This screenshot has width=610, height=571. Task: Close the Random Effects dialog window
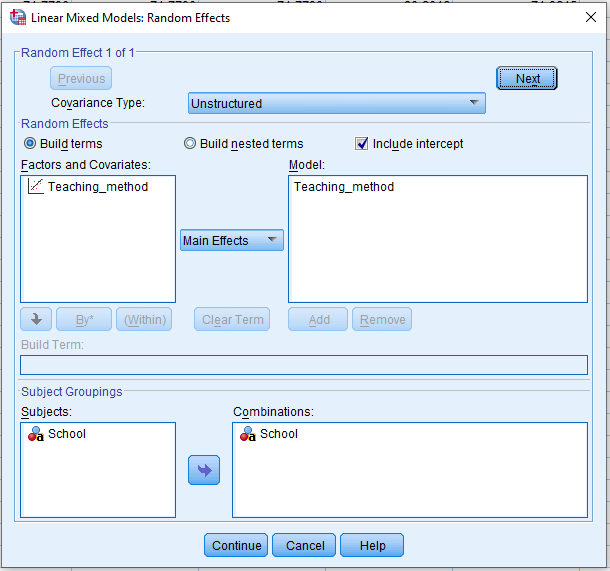pyautogui.click(x=588, y=17)
